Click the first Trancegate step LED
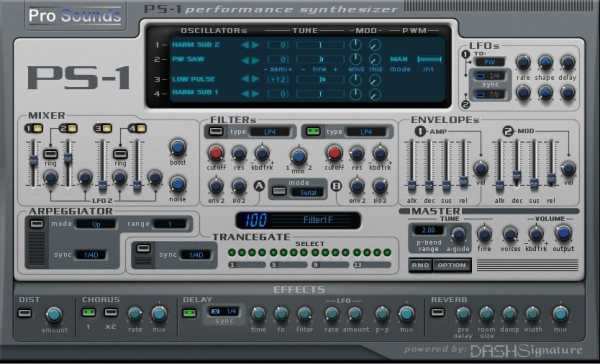Screen dimensions: 600x364 (x=232, y=252)
